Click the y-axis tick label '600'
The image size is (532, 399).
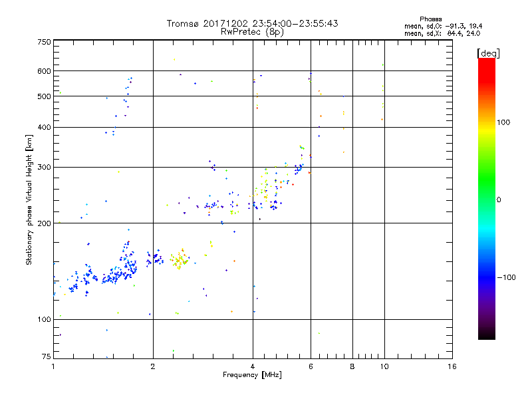(44, 71)
